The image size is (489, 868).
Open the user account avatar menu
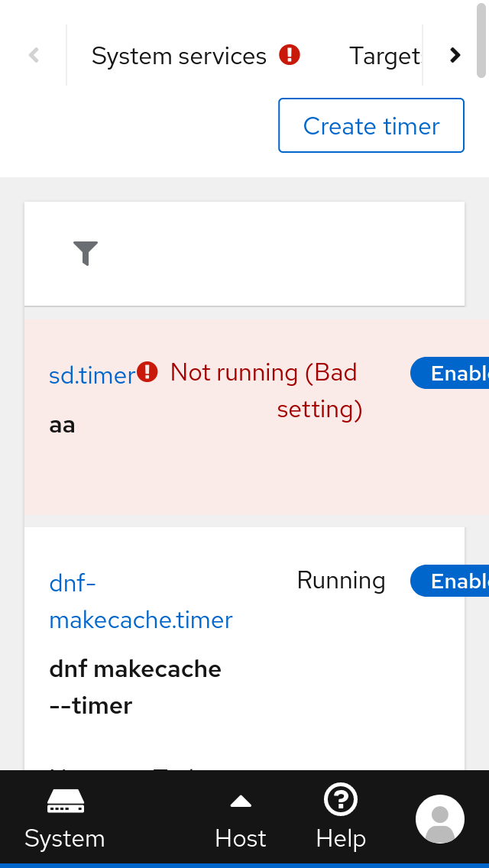[439, 818]
